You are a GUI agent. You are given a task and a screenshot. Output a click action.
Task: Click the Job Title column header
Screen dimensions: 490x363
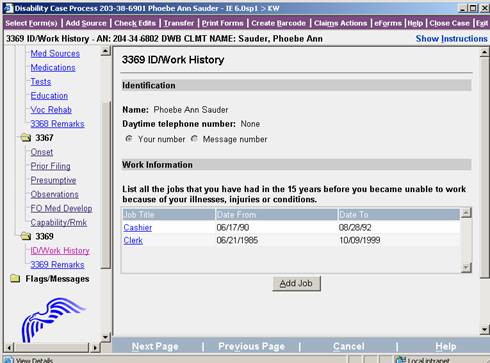[169, 214]
